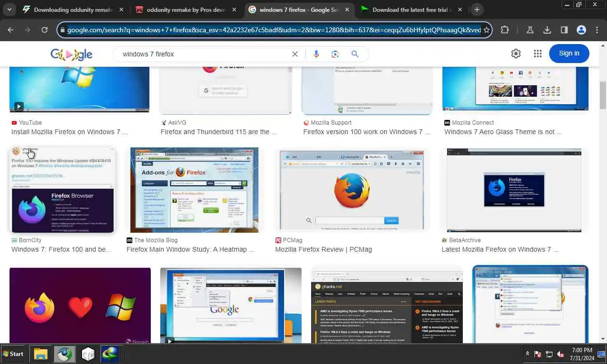Screen dimensions: 607x364
Task: Start voice search with microphone icon
Action: pos(316,54)
